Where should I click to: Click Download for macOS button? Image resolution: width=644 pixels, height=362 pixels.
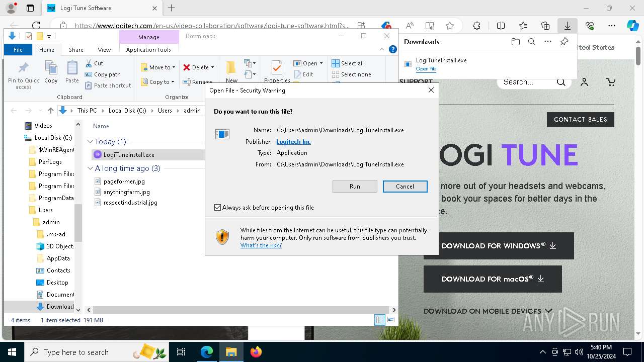[x=493, y=279]
